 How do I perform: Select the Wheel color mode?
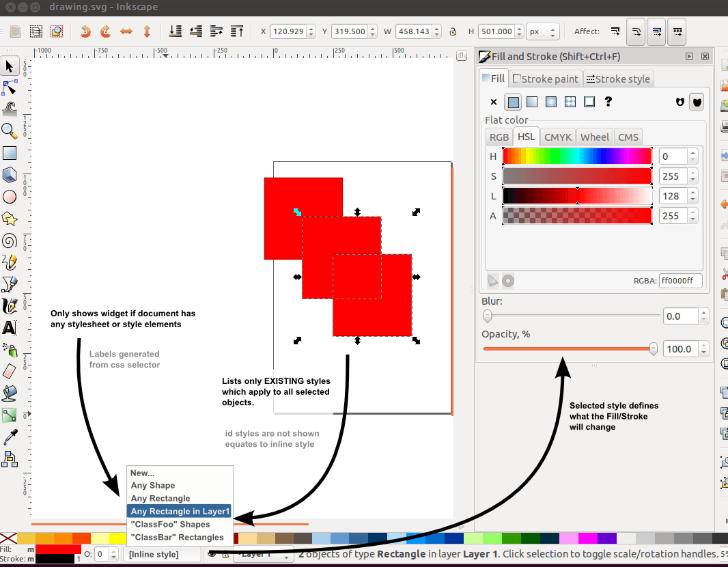click(x=594, y=137)
